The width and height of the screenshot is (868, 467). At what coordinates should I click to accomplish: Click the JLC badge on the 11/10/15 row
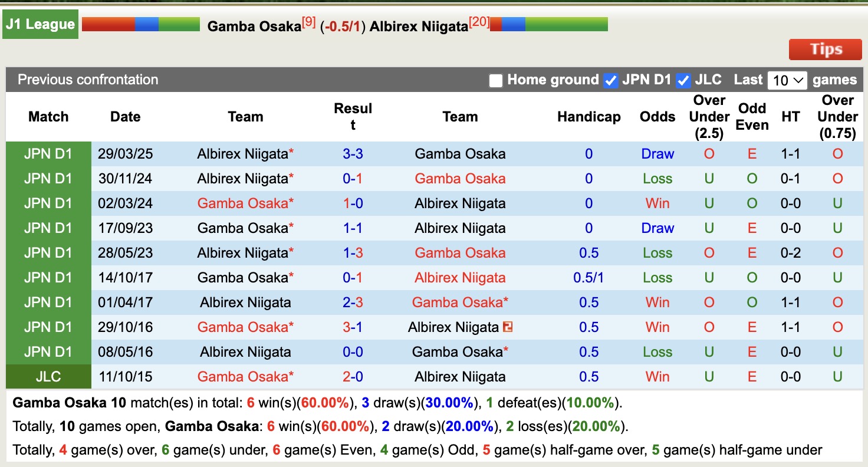coord(48,376)
